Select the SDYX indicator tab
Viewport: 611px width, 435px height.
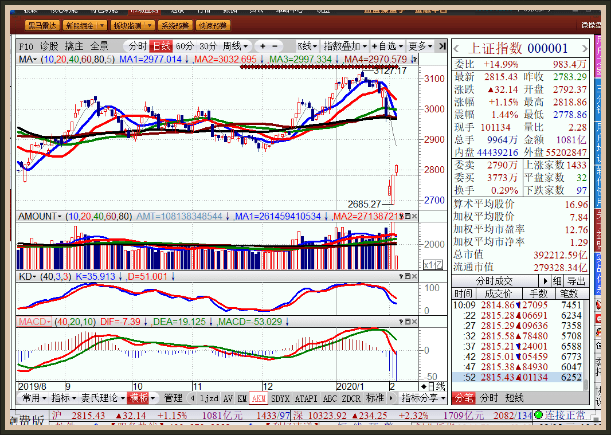280,398
